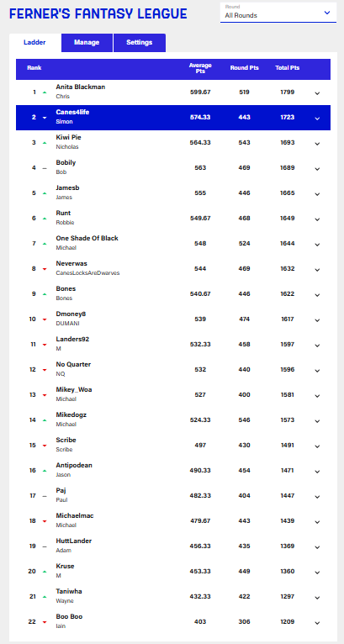Open the Settings tab
Viewport: 344px width, 644px height.
click(x=140, y=42)
